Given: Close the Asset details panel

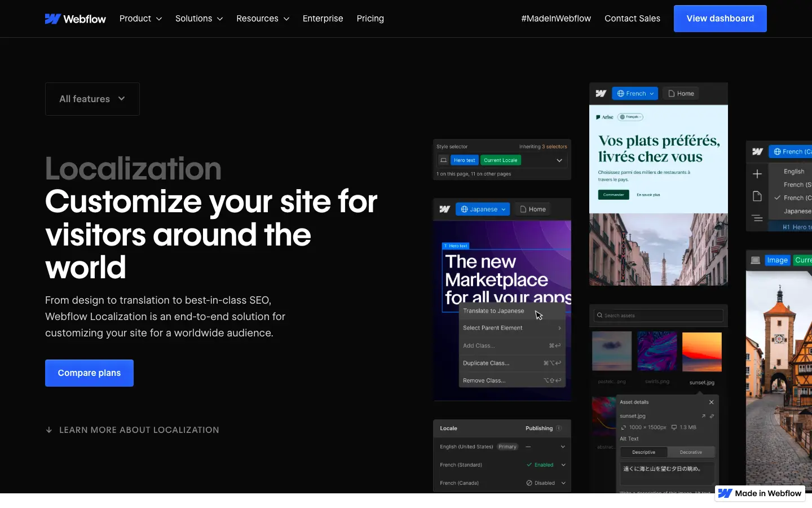Looking at the screenshot, I should (712, 402).
